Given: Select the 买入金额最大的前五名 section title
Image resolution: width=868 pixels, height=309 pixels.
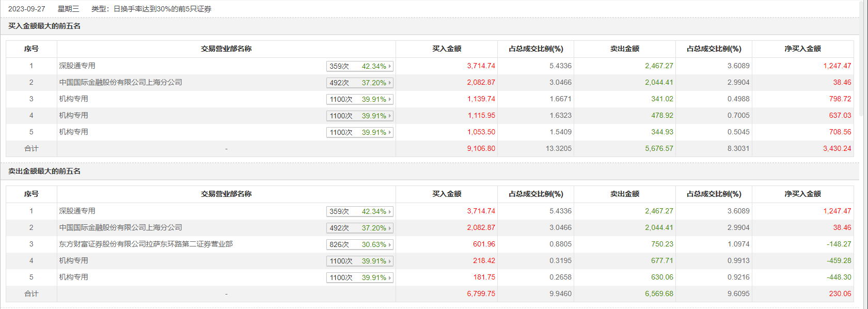Looking at the screenshot, I should click(44, 26).
